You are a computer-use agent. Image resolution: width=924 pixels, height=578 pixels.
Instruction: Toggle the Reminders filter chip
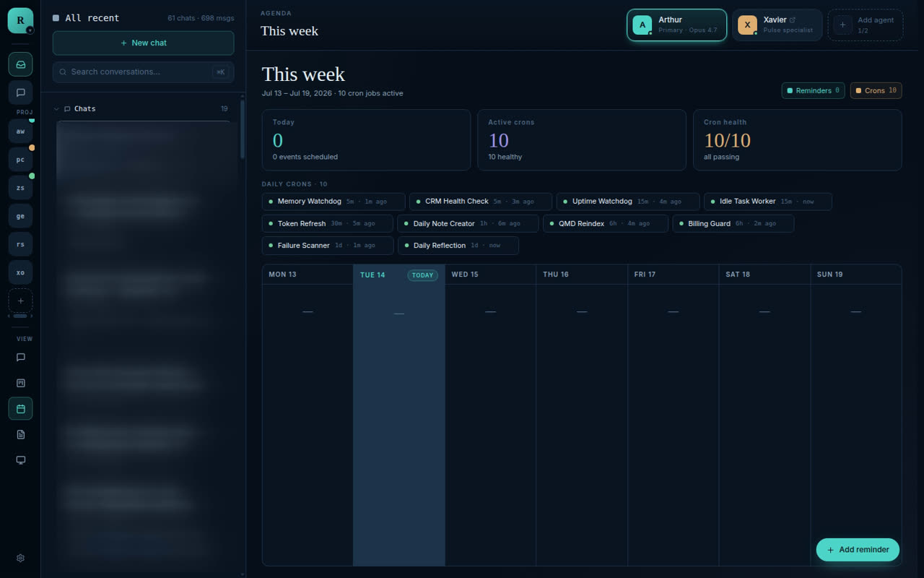(813, 90)
